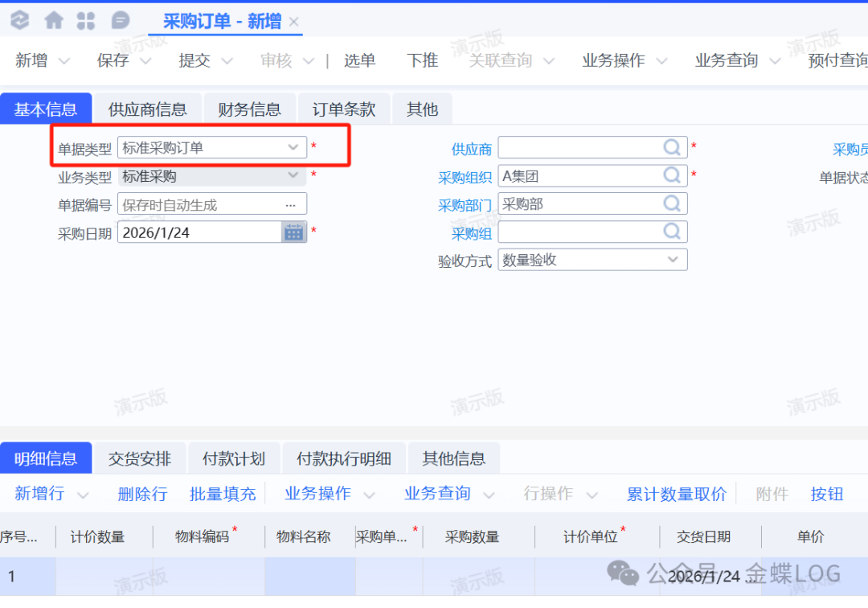This screenshot has width=868, height=608.
Task: Open the four-square apps menu icon
Action: click(x=87, y=20)
